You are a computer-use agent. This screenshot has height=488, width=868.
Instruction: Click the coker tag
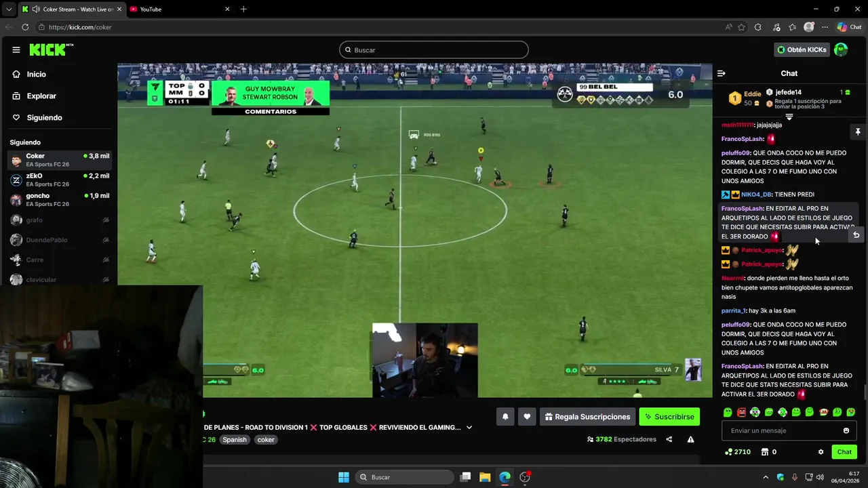(266, 439)
